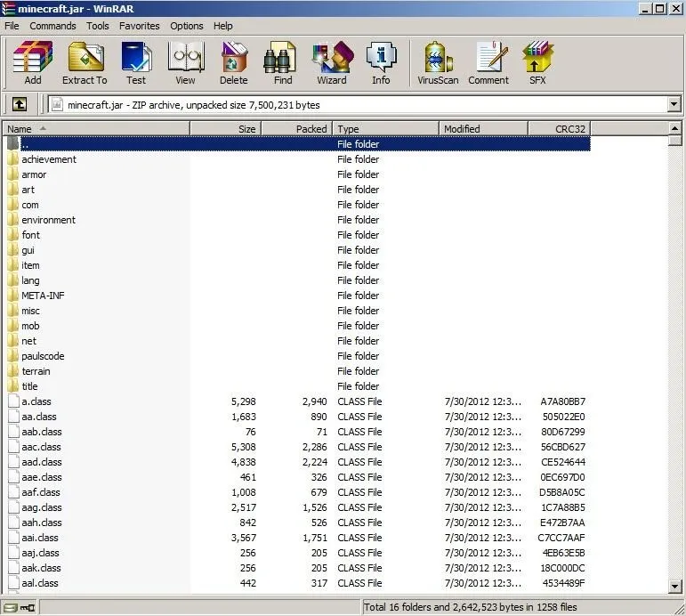Click the scrollbar up arrow
Screen dimensions: 686x616
675,128
